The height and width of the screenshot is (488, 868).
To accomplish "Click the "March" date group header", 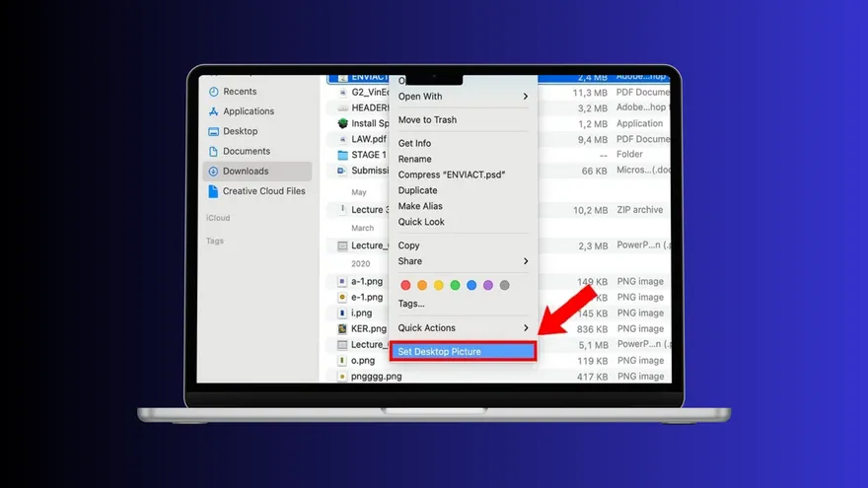I will pos(363,228).
